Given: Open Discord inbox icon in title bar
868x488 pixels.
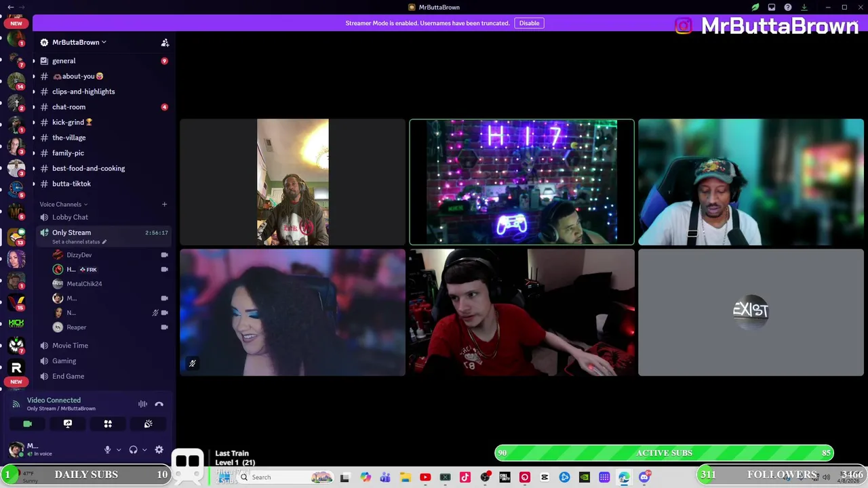Looking at the screenshot, I should pos(772,7).
